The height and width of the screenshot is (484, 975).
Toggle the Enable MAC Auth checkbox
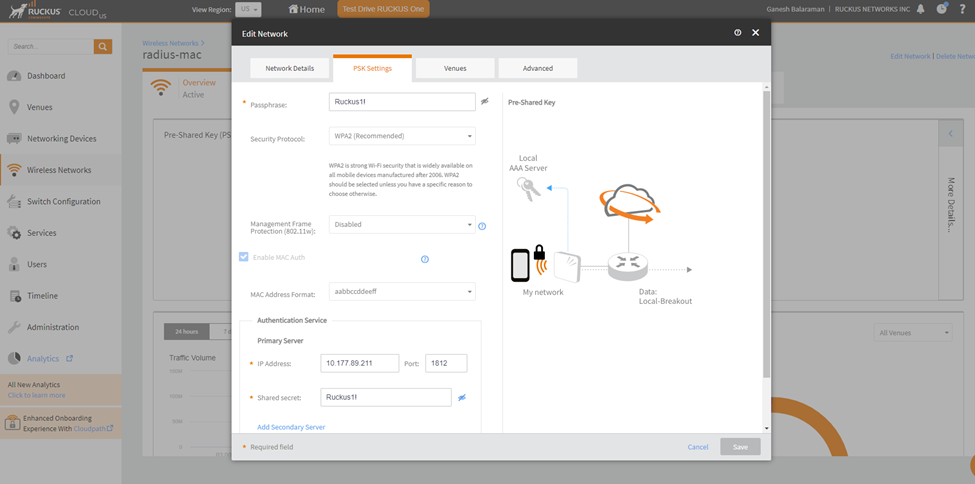click(x=244, y=257)
